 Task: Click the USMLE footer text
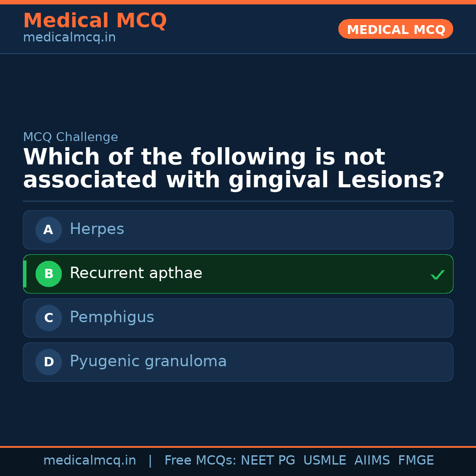[x=324, y=461]
